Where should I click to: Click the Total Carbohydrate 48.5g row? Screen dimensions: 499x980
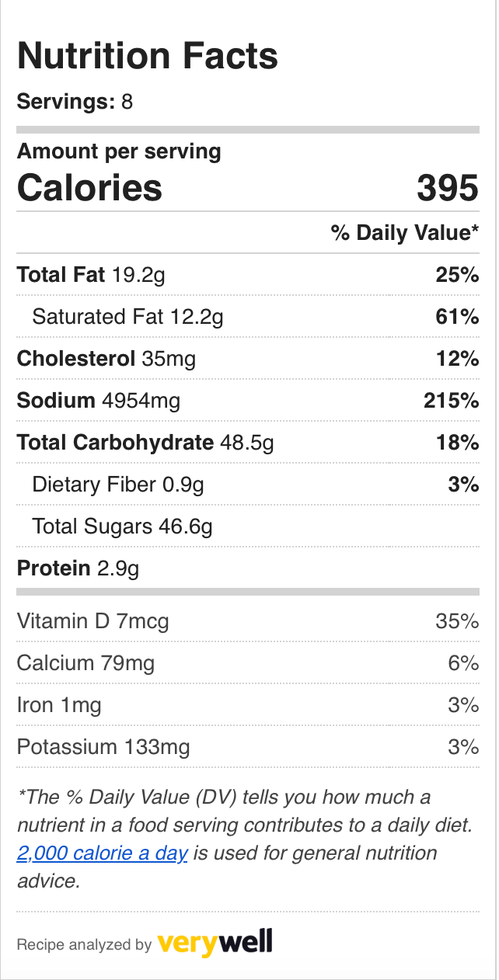click(248, 443)
